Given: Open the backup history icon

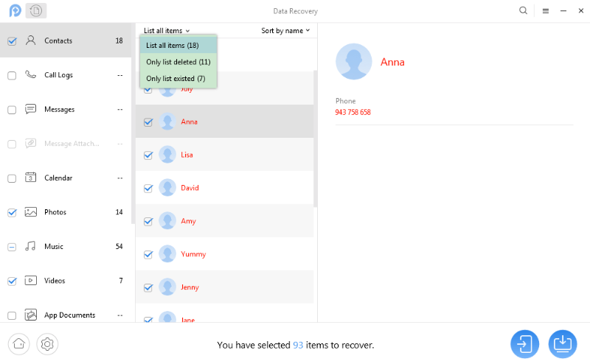Looking at the screenshot, I should (36, 10).
